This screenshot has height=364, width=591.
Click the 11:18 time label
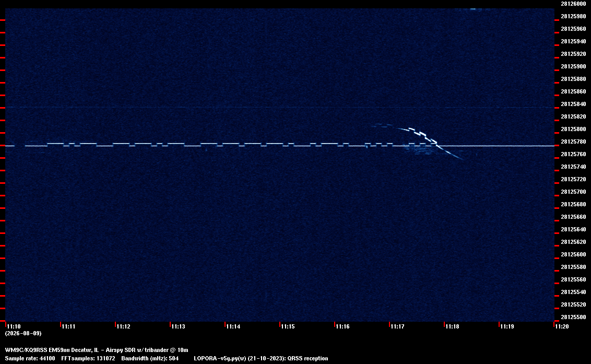point(452,326)
